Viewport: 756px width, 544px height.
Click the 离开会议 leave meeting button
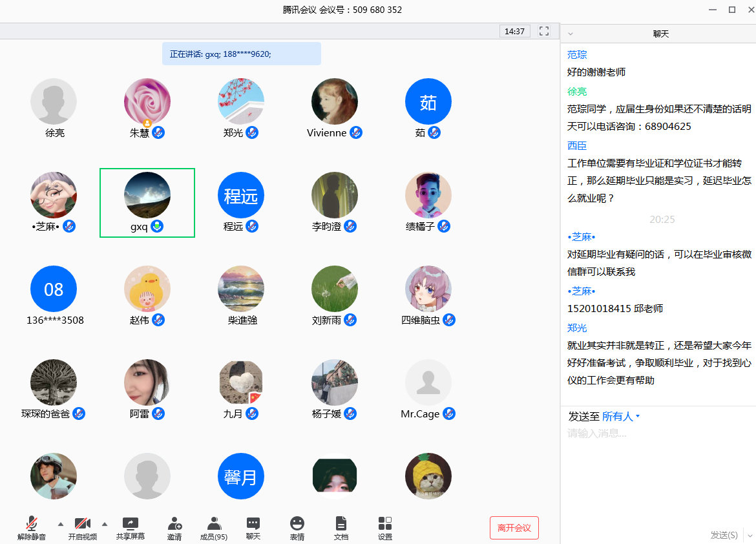pyautogui.click(x=514, y=528)
